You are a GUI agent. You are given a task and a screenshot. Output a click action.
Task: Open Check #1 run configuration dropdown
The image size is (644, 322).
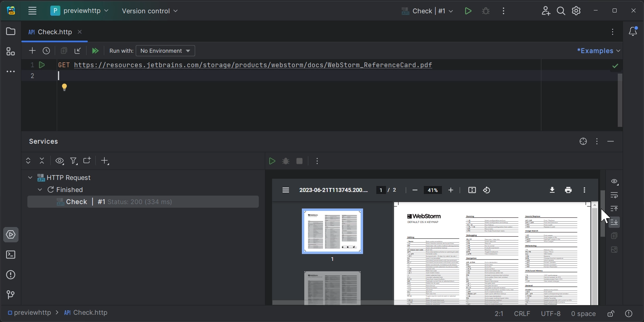pos(427,11)
